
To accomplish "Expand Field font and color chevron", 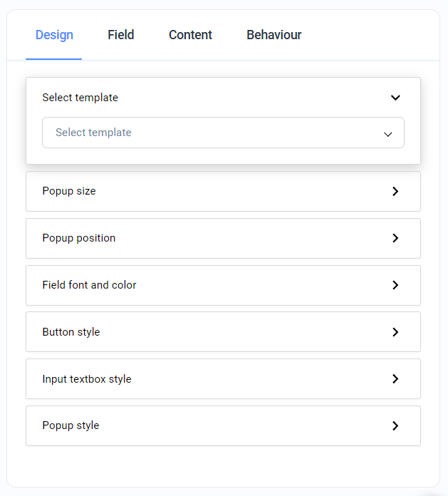I will point(395,285).
